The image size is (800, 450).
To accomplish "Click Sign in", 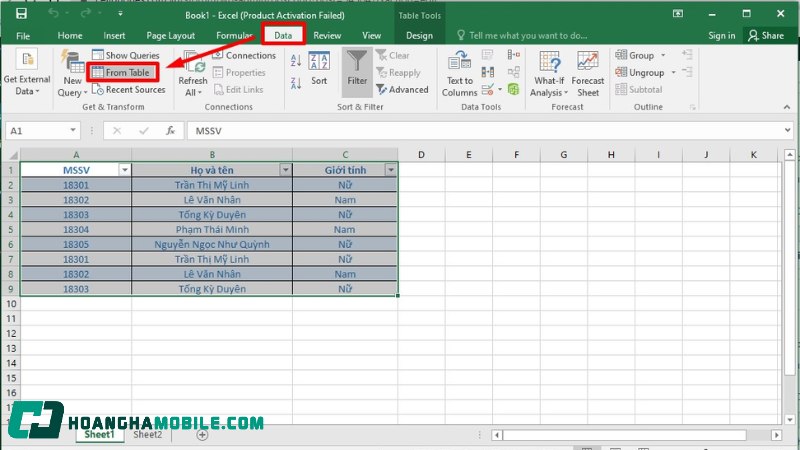I will [721, 36].
